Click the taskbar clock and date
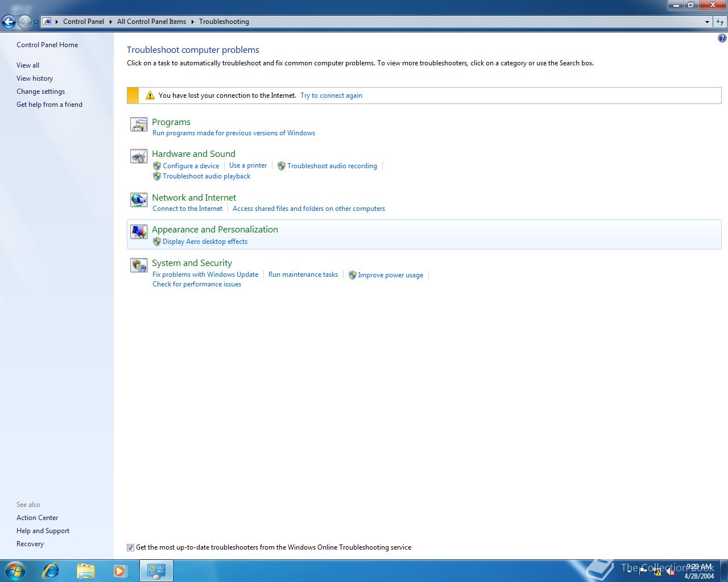This screenshot has width=728, height=582. coord(699,571)
